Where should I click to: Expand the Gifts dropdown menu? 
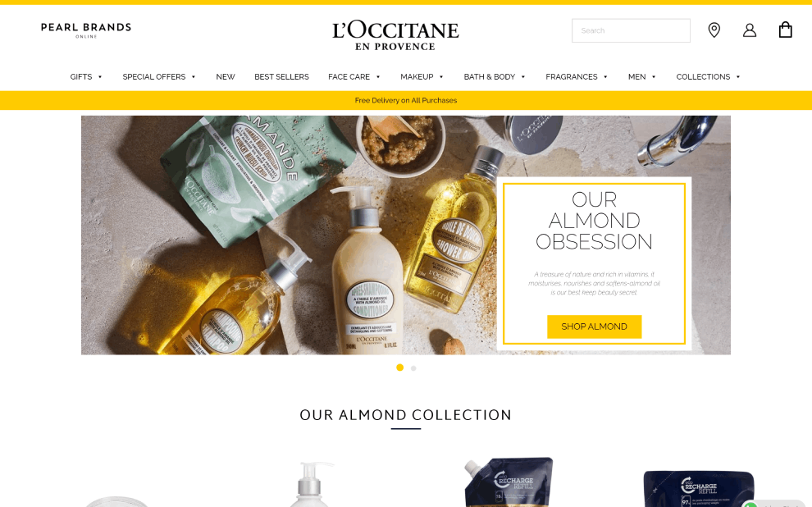pyautogui.click(x=86, y=76)
